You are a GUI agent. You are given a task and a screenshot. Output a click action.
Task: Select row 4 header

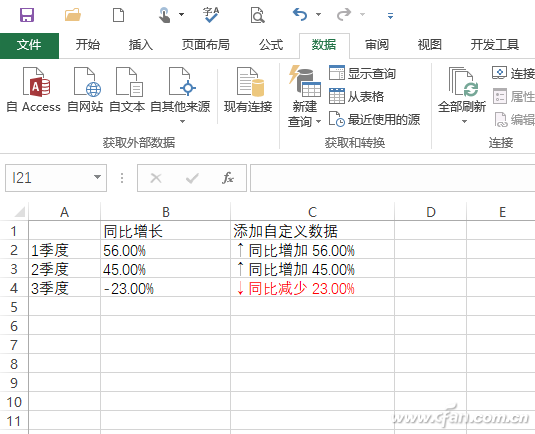pos(14,288)
